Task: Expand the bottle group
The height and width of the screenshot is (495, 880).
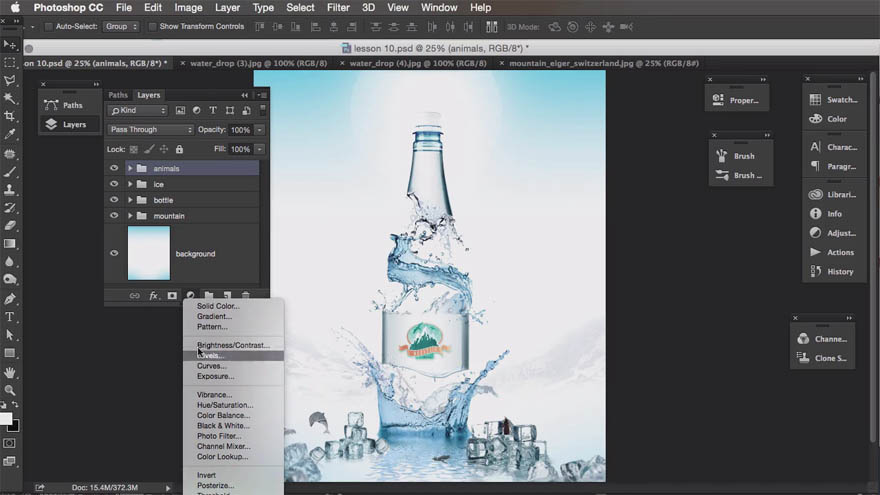Action: [130, 200]
